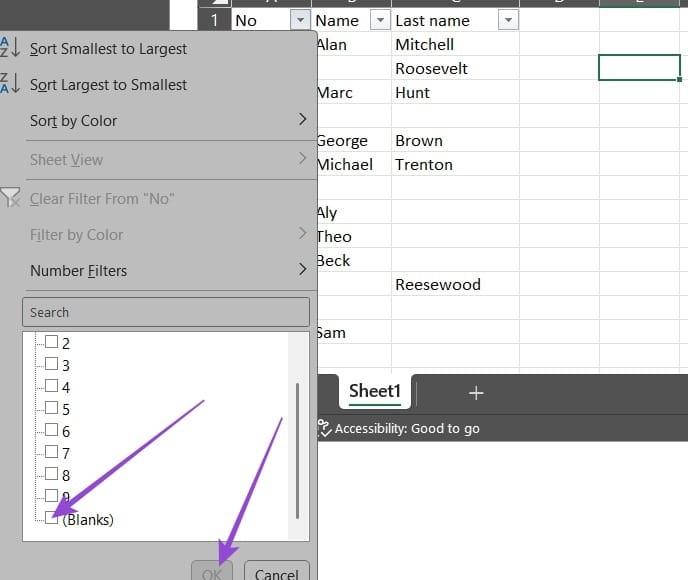
Task: Click the cell containing Theo
Action: [354, 236]
